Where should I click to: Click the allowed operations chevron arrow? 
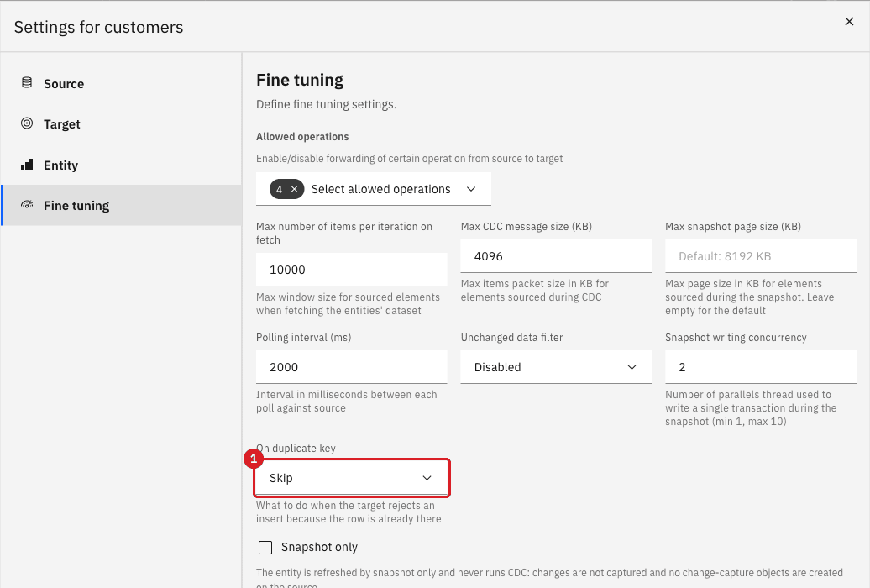coord(471,189)
